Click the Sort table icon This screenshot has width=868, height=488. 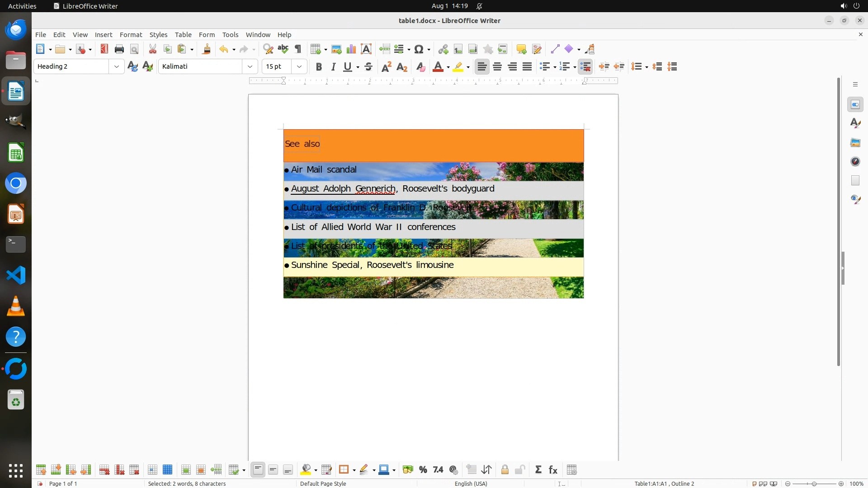pyautogui.click(x=486, y=470)
